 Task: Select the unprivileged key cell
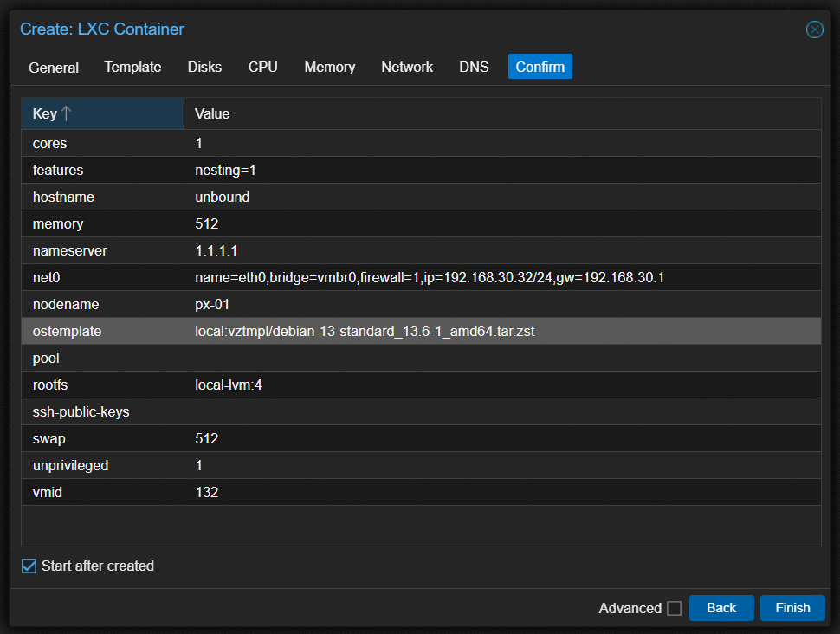coord(102,465)
